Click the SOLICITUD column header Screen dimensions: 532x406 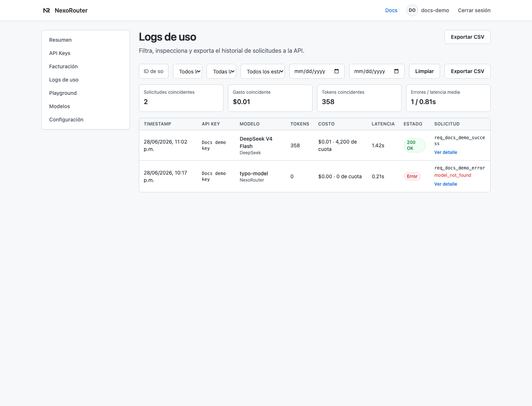[x=447, y=124]
